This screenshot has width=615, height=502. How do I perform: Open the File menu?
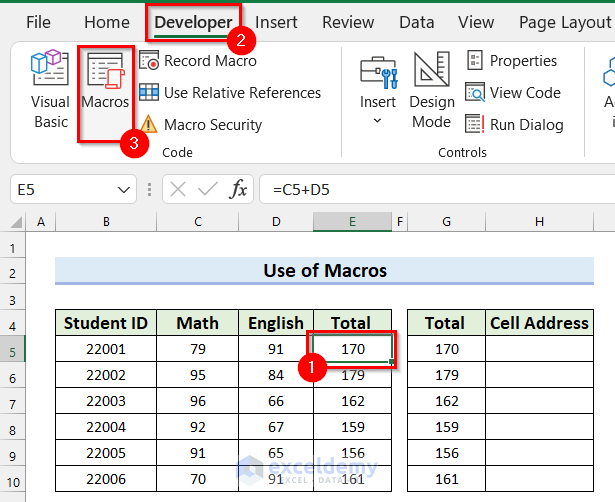pyautogui.click(x=38, y=22)
